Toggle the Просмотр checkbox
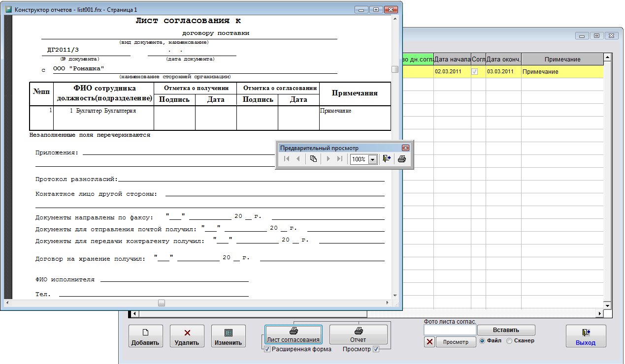The image size is (625, 364). [376, 349]
